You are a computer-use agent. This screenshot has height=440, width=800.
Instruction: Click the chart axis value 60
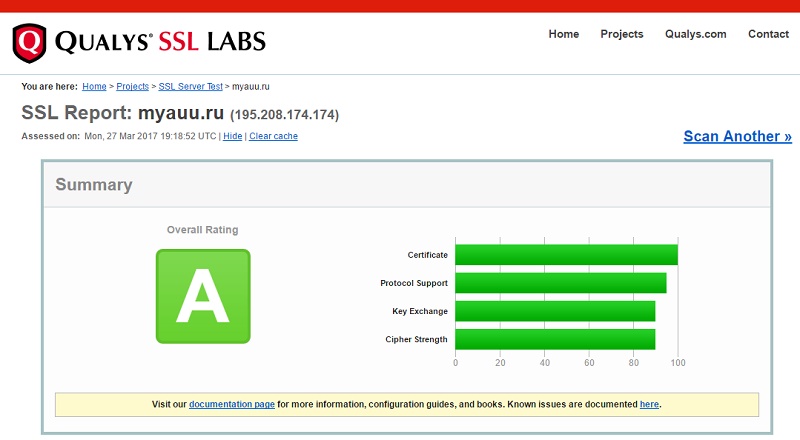589,362
